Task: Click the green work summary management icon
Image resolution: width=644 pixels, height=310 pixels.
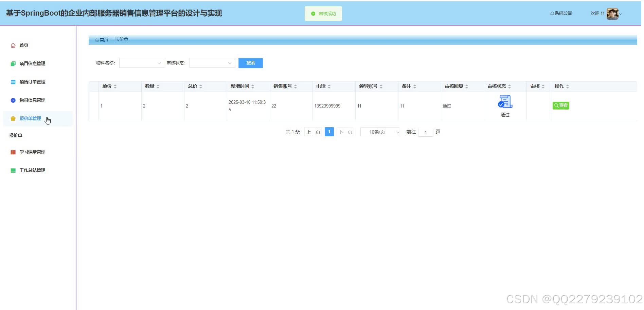Action: 13,171
